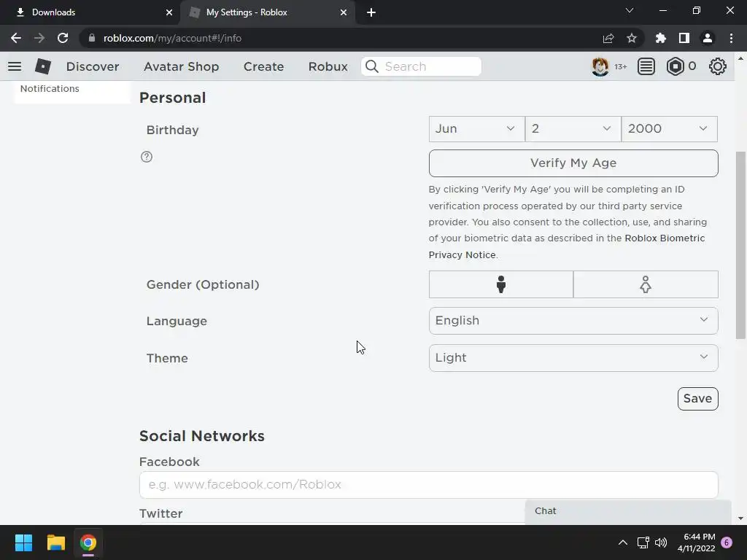Click the Verify My Age button

coord(573,163)
